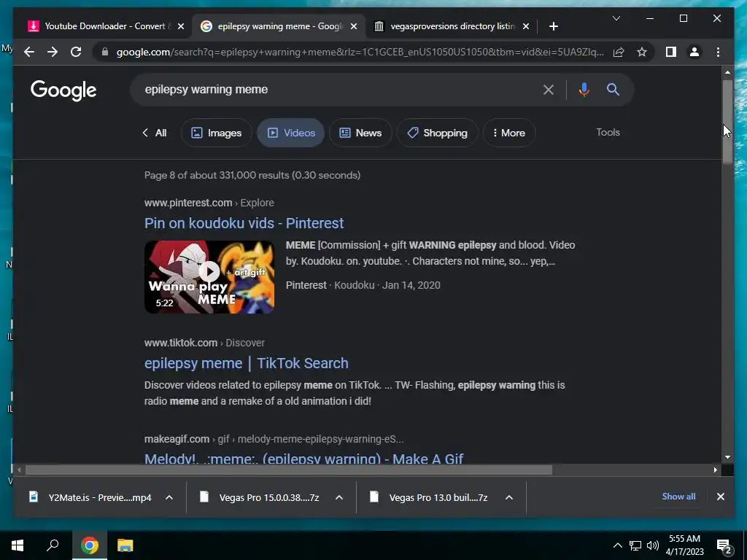
Task: Click Chrome icon in taskbar
Action: [90, 545]
